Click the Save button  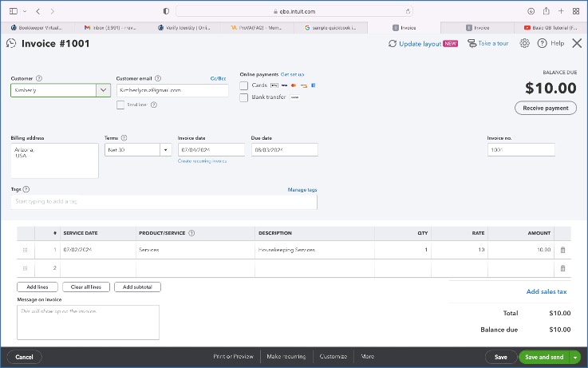pyautogui.click(x=500, y=357)
